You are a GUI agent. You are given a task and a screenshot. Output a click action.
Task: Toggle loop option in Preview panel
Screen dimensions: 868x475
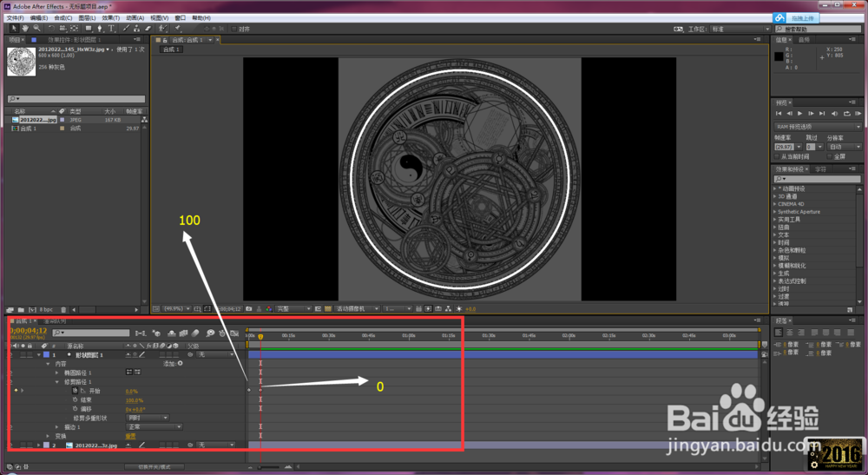pyautogui.click(x=847, y=114)
